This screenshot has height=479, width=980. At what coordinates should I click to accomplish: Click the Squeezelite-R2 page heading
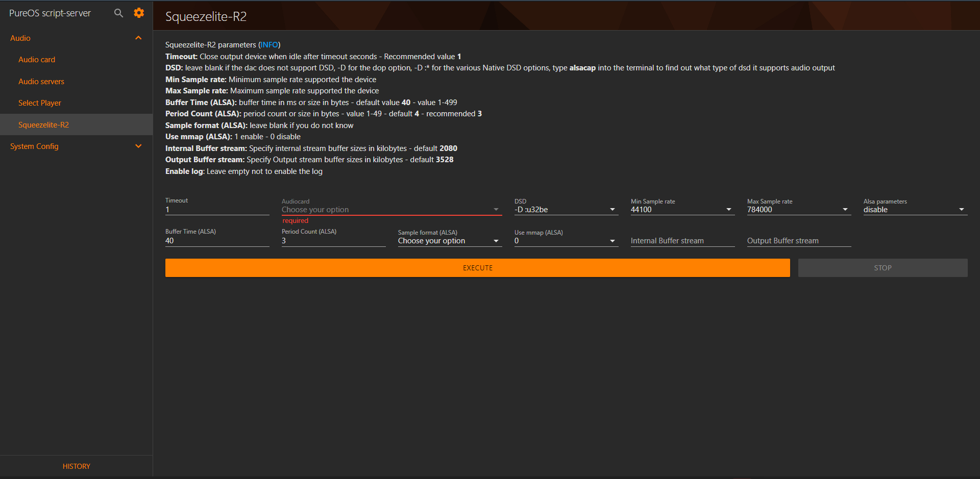[206, 17]
